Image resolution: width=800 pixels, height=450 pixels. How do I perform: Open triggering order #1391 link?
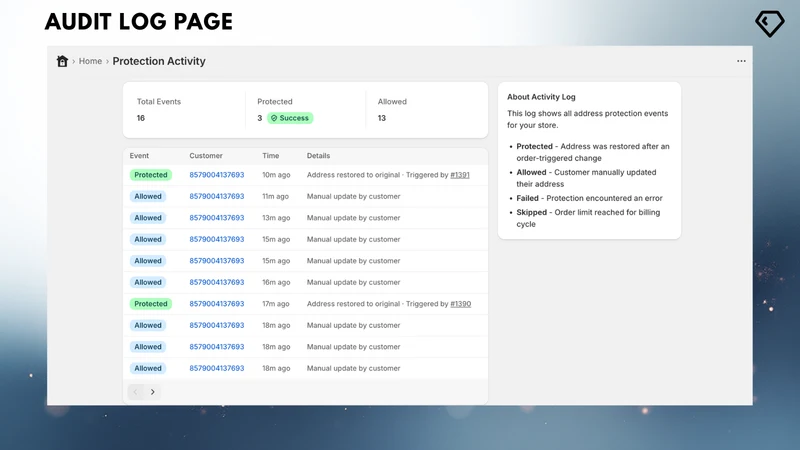click(460, 175)
